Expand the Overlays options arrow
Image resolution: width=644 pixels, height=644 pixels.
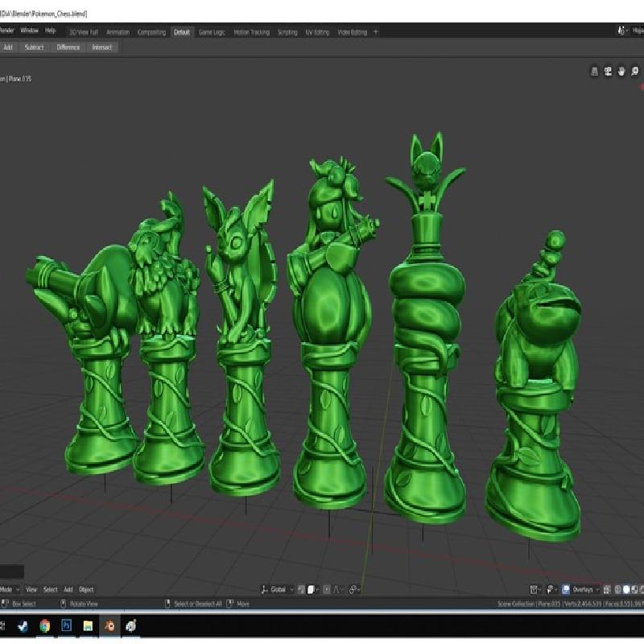(x=597, y=590)
